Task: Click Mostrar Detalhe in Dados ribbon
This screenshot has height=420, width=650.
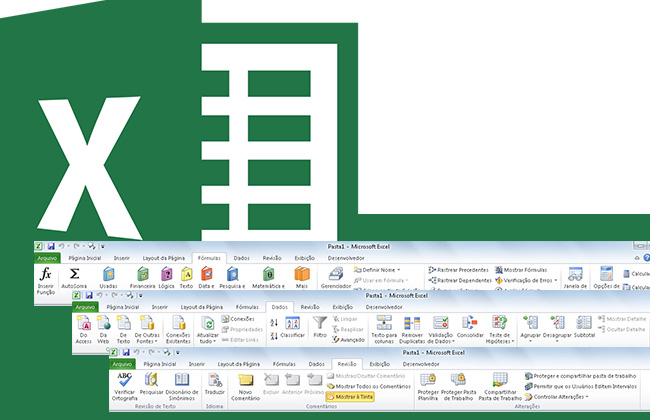Action: coord(622,319)
